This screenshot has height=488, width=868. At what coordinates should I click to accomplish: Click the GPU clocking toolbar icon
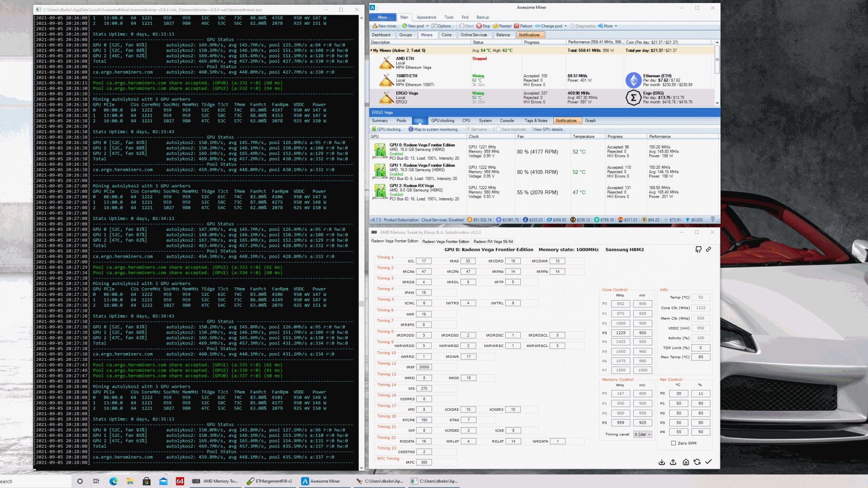tap(374, 129)
